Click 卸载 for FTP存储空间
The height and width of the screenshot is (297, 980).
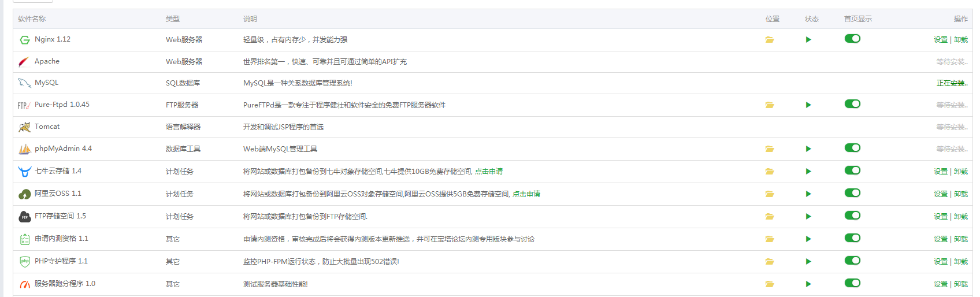(961, 217)
